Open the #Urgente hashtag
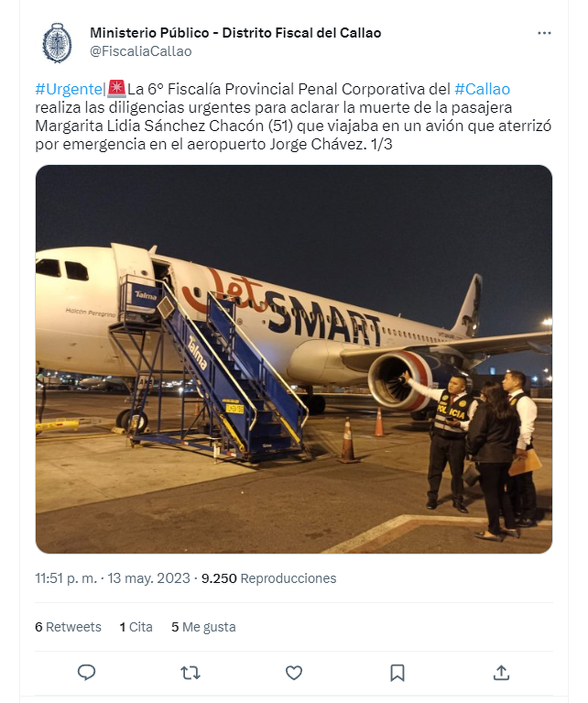 (x=69, y=89)
